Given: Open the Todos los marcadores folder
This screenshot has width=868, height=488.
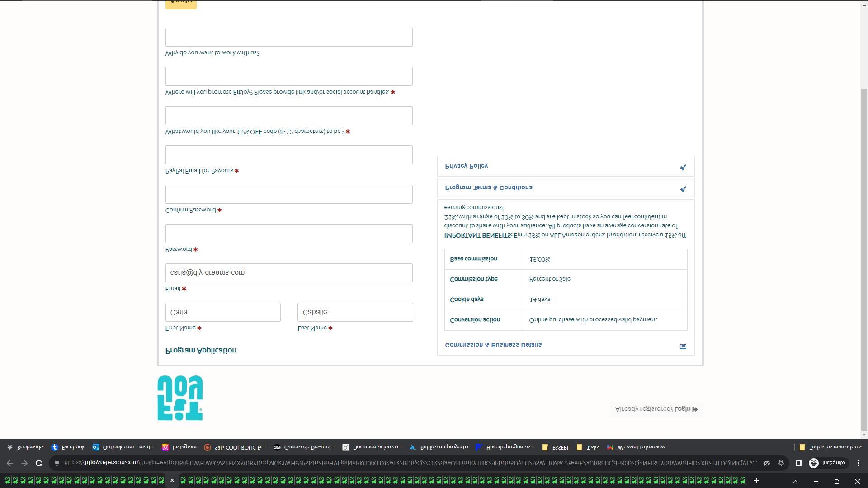Looking at the screenshot, I should point(830,447).
